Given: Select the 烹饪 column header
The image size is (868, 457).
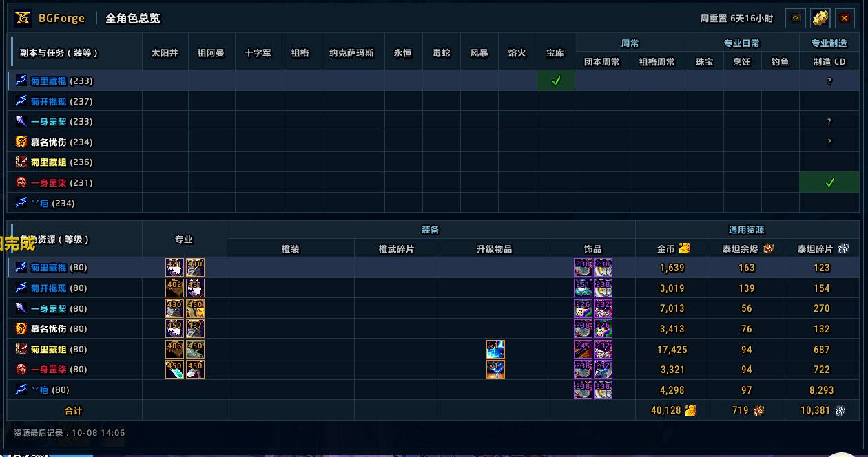Looking at the screenshot, I should pos(742,62).
